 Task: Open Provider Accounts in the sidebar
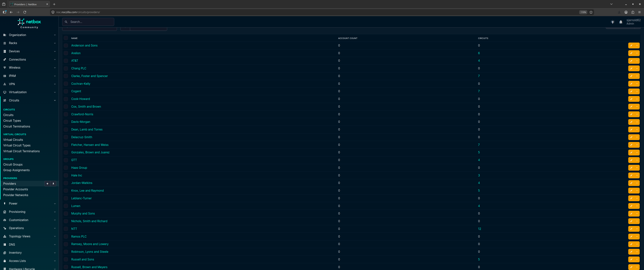pyautogui.click(x=16, y=189)
